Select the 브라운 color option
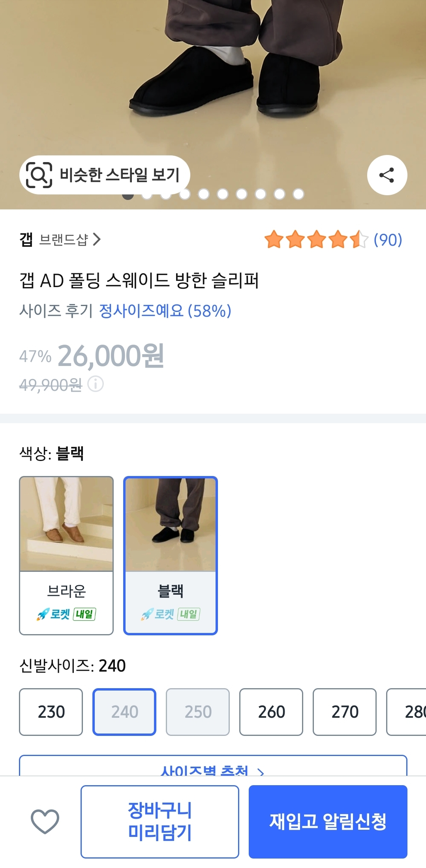426x868 pixels. (x=66, y=555)
